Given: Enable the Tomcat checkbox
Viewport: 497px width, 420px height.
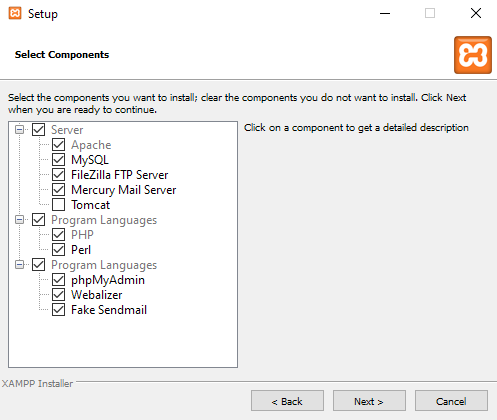Looking at the screenshot, I should coord(59,205).
